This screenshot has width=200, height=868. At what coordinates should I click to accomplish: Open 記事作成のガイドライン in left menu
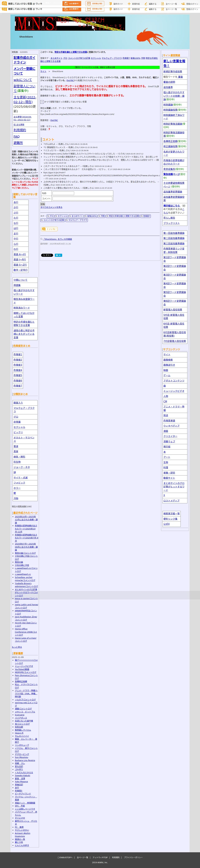coord(24,60)
